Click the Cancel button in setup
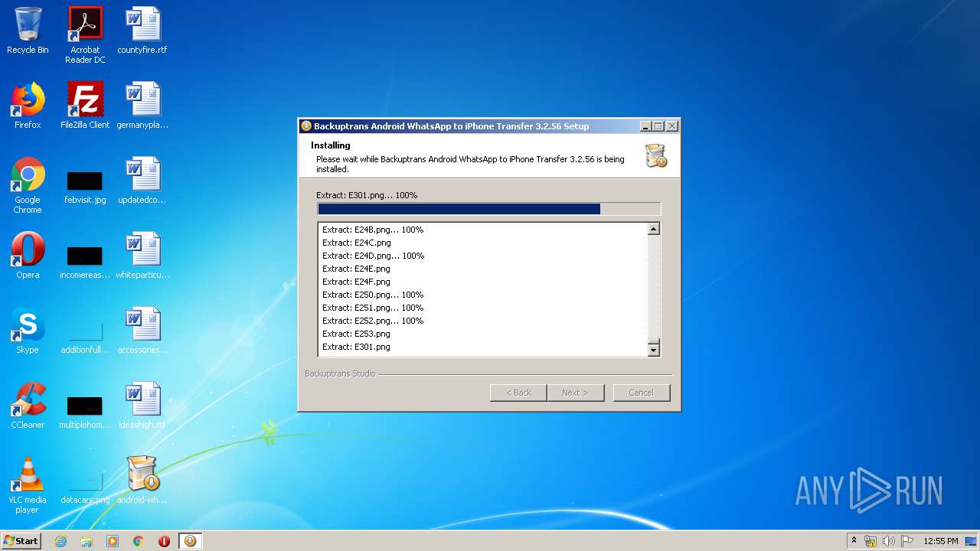980x551 pixels. 642,393
